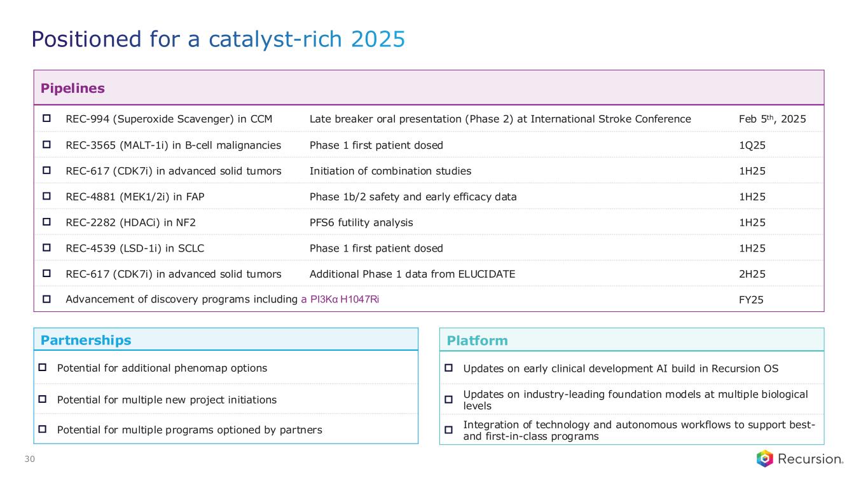Select the Partnerships section header

pos(86,340)
